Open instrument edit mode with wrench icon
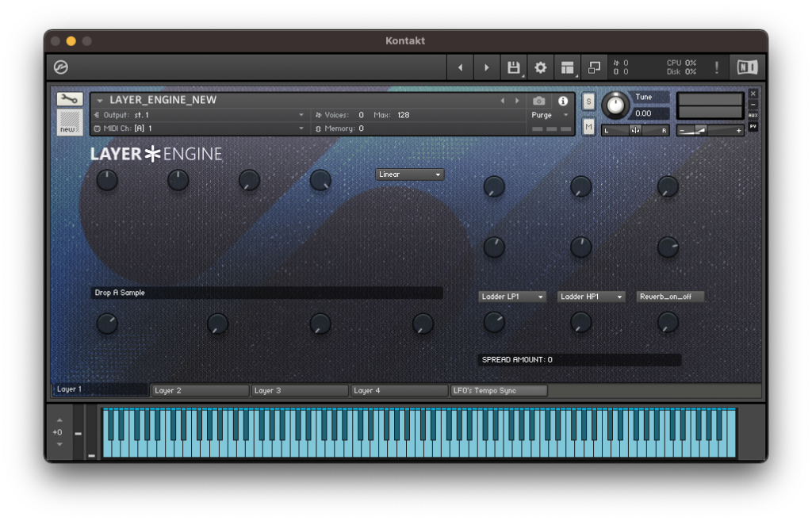812x521 pixels. [69, 99]
